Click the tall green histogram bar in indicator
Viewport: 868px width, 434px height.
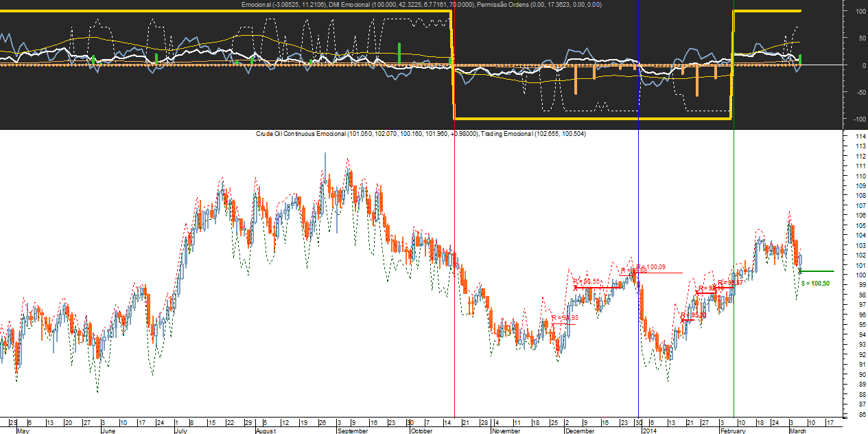[399, 54]
